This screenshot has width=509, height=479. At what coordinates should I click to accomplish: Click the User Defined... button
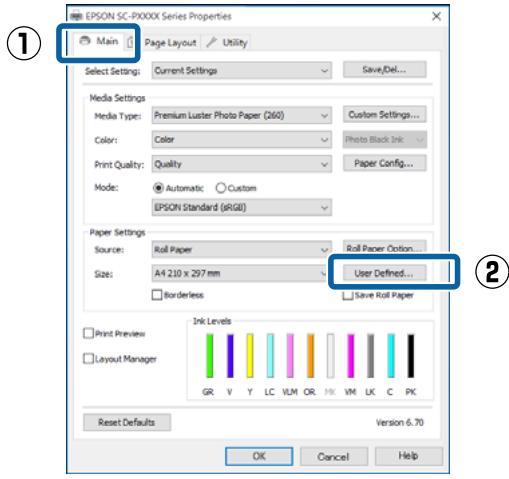pos(384,273)
